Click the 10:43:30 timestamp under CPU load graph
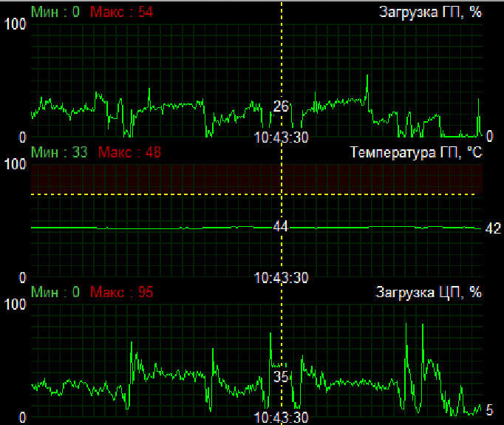This screenshot has height=425, width=504. point(282,418)
